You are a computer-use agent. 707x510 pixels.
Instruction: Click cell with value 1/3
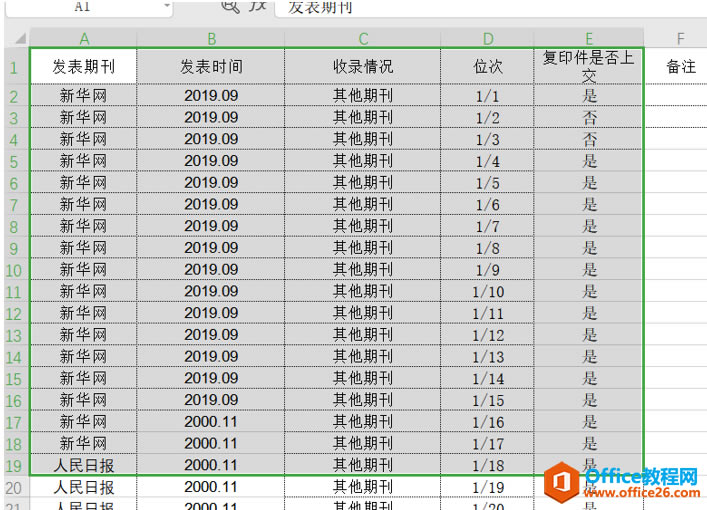click(487, 139)
